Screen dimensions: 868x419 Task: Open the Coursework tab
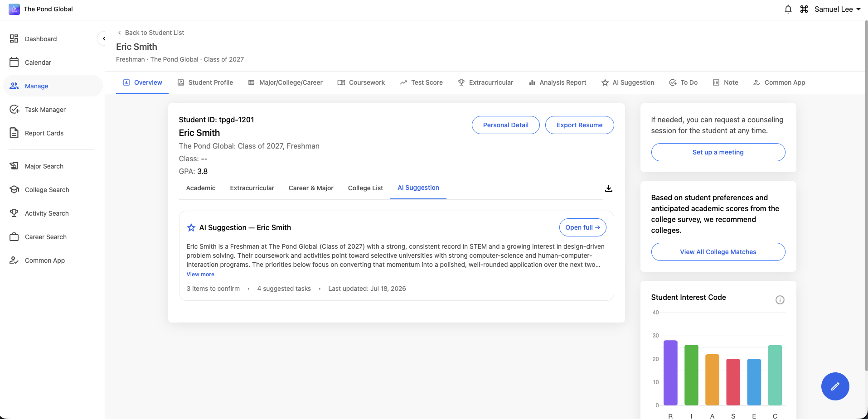point(361,82)
